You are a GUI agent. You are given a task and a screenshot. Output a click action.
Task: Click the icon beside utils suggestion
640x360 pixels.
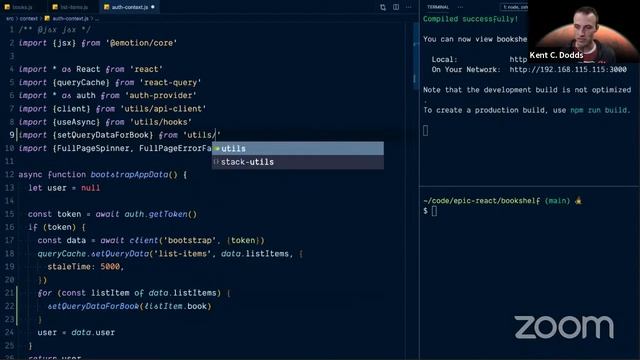[x=217, y=149]
